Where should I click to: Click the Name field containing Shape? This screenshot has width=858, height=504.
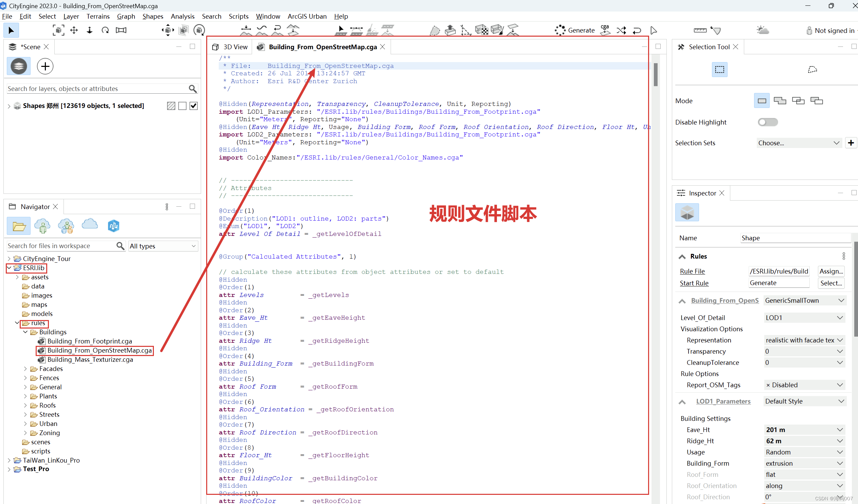click(796, 238)
